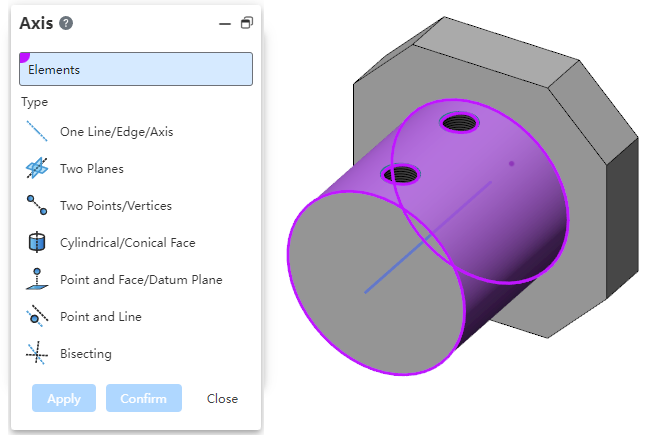Click the restore window icon in Axis header

246,23
